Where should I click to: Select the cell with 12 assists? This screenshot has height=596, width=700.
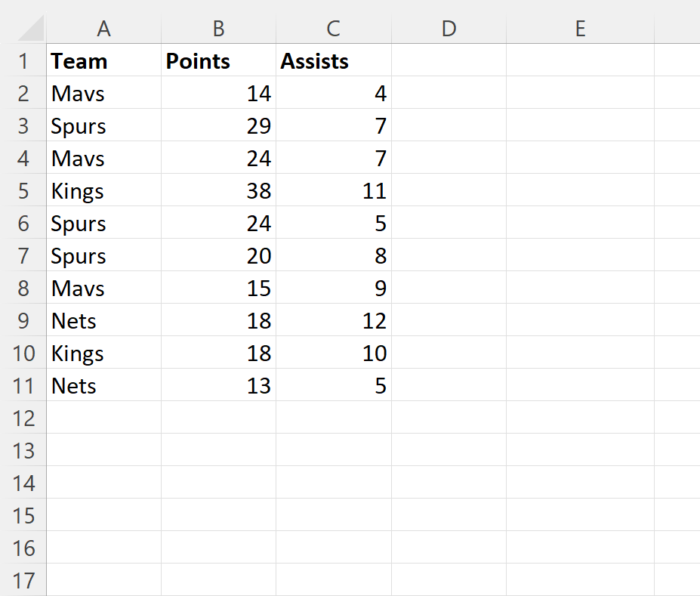(x=333, y=321)
